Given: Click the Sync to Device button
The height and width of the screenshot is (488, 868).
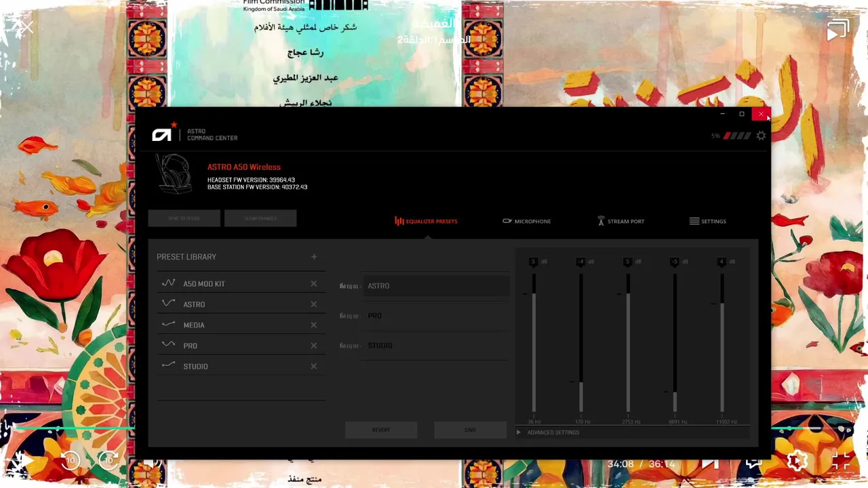Looking at the screenshot, I should pos(184,218).
